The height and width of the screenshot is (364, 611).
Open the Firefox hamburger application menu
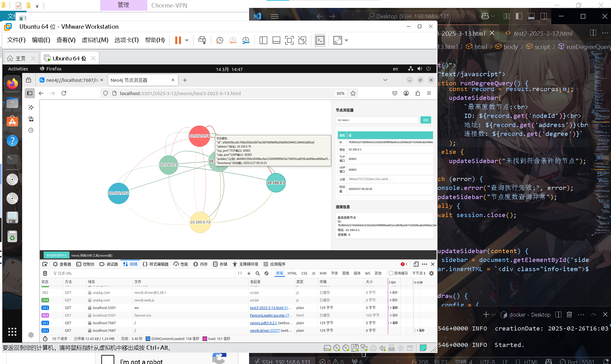coord(429,93)
